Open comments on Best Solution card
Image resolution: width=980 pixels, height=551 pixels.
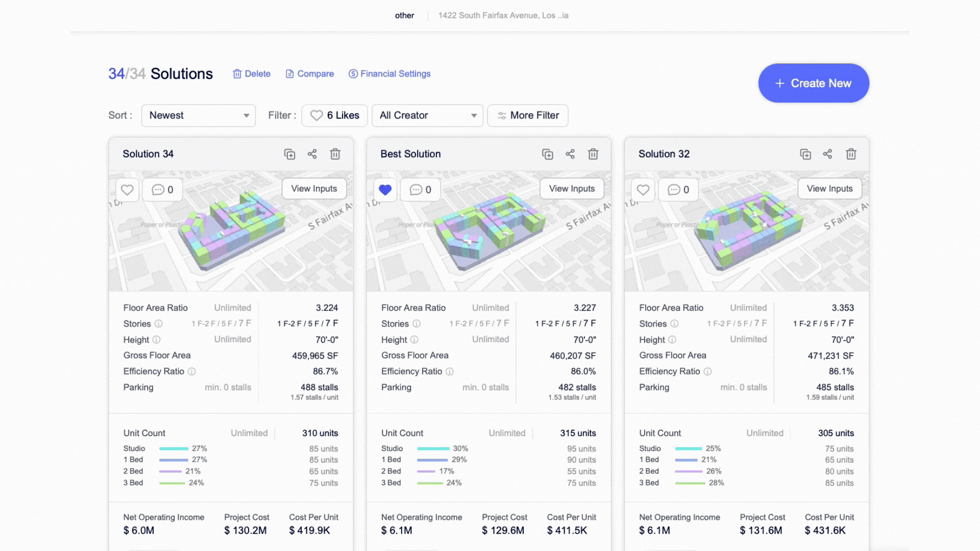(421, 190)
